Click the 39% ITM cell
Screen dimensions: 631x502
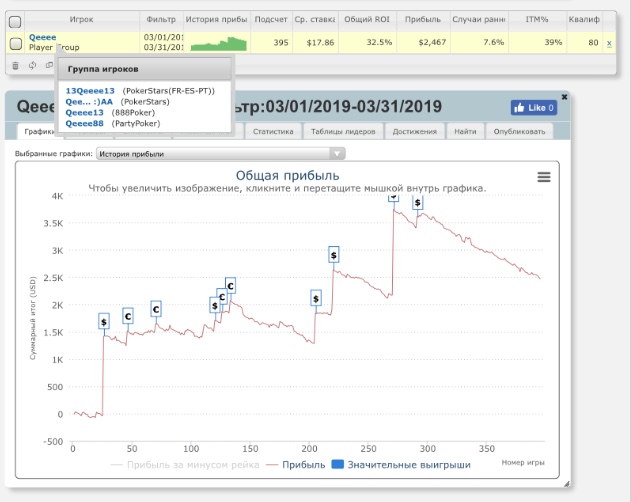point(537,42)
